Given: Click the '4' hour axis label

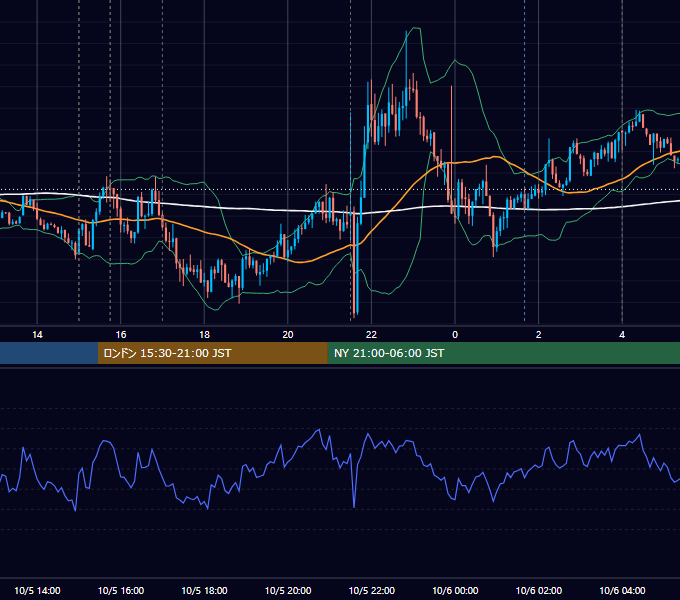Looking at the screenshot, I should point(622,335).
